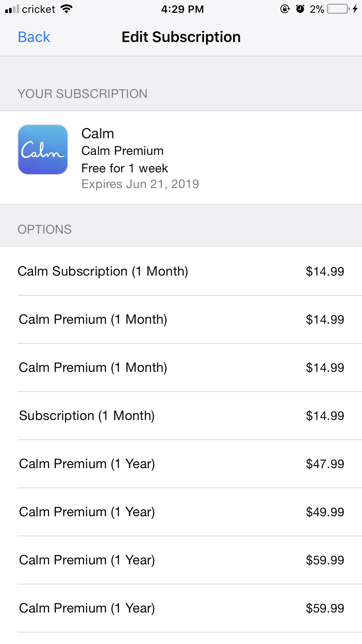362x644 pixels.
Task: Tap the Expires Jun 21, 2019 text
Action: click(x=140, y=184)
